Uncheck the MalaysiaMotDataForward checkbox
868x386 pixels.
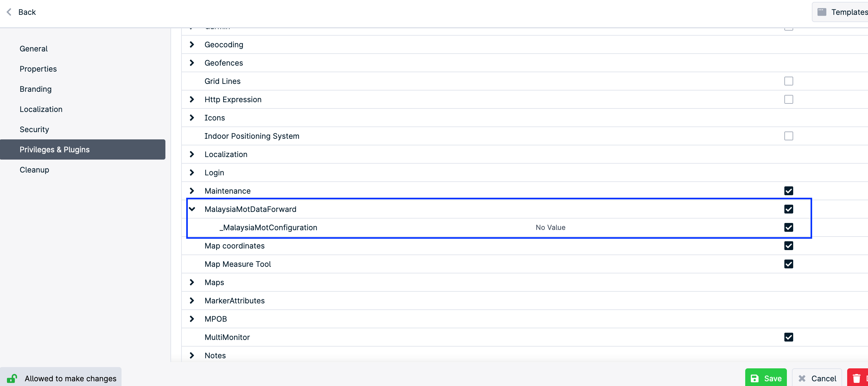(788, 209)
